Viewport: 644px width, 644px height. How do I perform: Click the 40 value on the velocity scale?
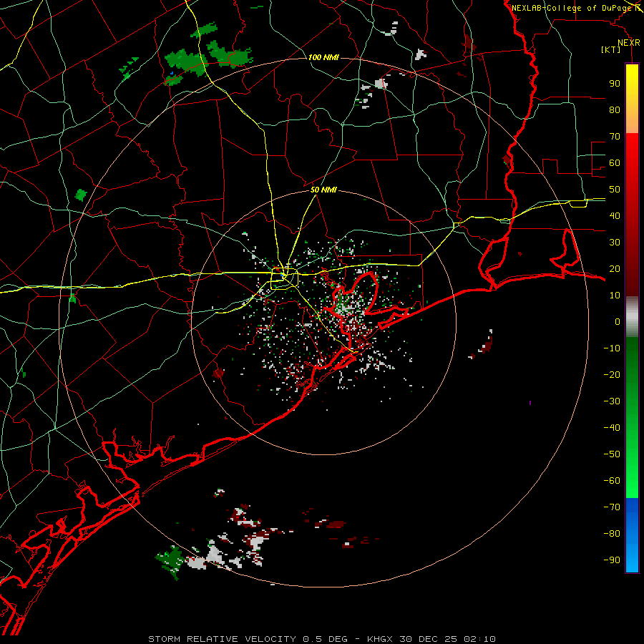[x=615, y=215]
